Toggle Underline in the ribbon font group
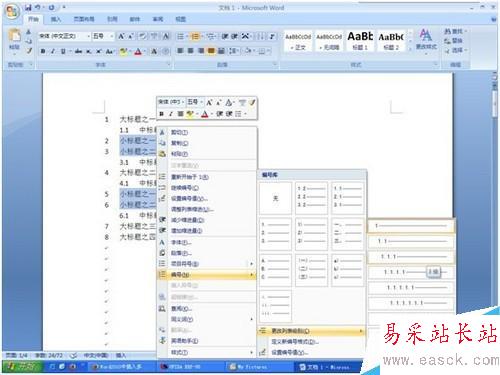The width and height of the screenshot is (500, 375). [x=63, y=51]
